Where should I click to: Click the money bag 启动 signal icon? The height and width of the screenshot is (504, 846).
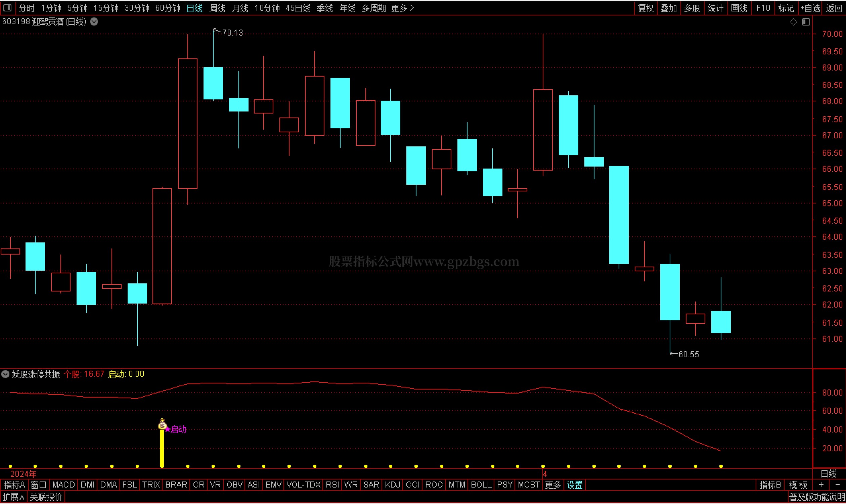[162, 424]
